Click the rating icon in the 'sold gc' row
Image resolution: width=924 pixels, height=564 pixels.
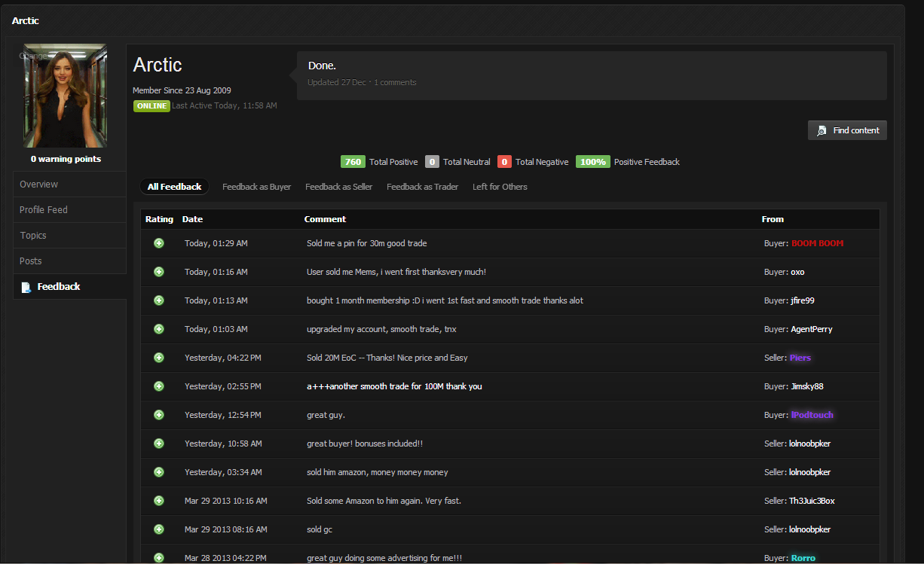(x=159, y=529)
